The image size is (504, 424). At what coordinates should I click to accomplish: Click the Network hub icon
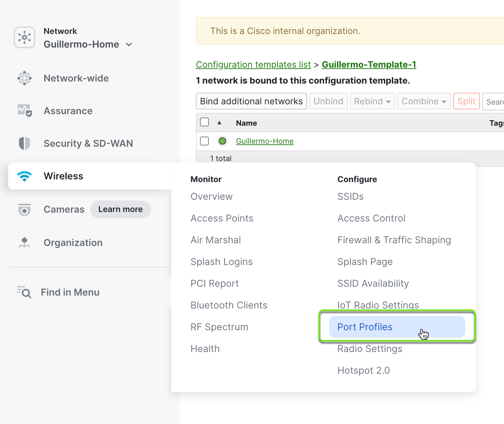click(24, 37)
